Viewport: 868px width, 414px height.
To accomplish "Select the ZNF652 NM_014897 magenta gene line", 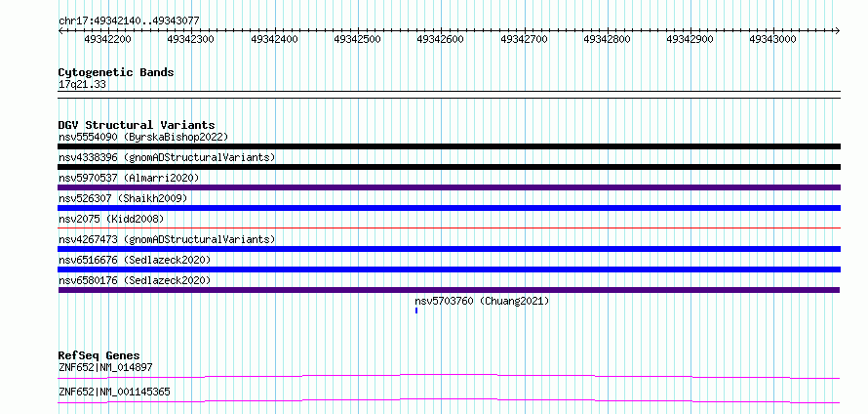I will [x=449, y=376].
